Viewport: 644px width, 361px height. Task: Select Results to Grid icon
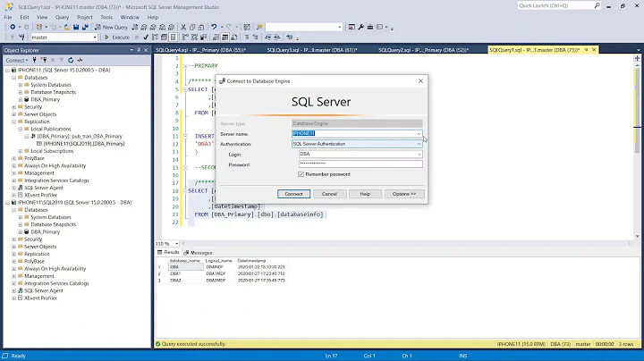point(225,38)
